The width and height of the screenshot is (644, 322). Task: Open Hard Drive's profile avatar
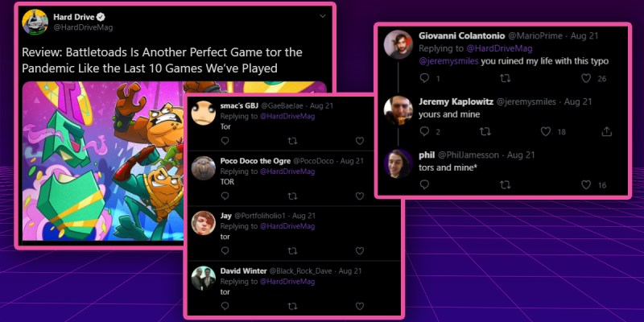[x=35, y=22]
